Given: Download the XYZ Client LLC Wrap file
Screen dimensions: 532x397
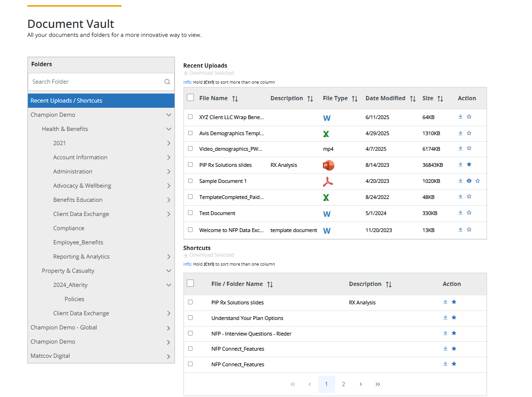Looking at the screenshot, I should pos(461,117).
